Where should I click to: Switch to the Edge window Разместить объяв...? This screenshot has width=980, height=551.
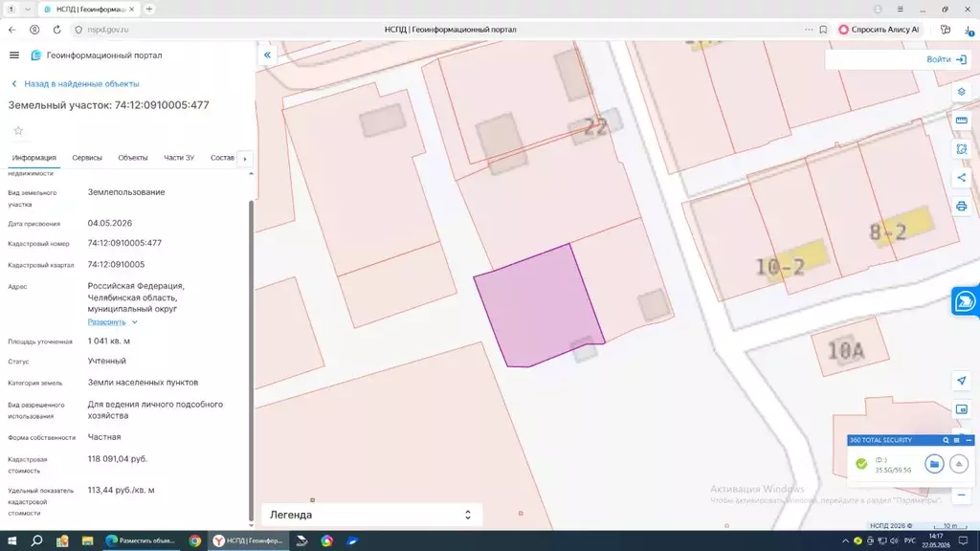[x=142, y=541]
